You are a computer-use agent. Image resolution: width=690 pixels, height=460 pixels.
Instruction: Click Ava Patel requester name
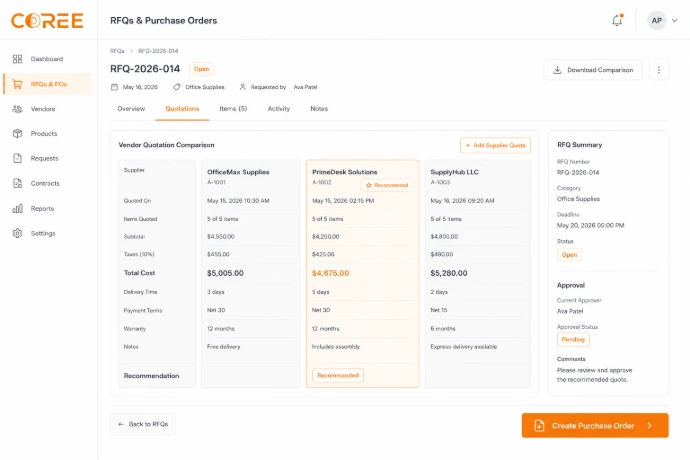tap(305, 87)
